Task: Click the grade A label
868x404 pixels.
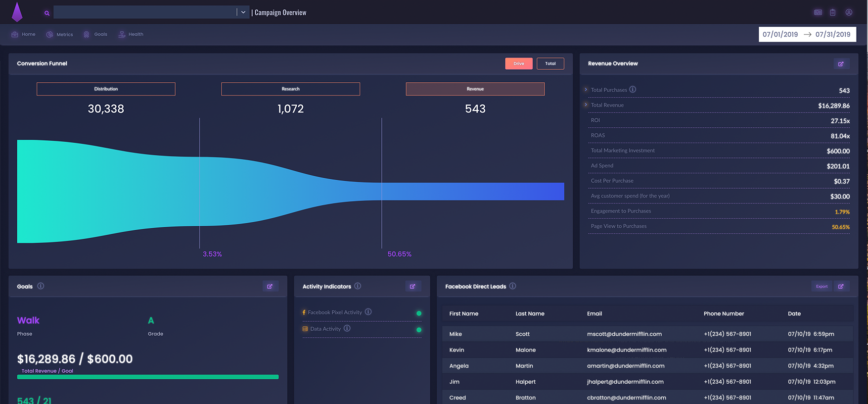Action: [151, 320]
